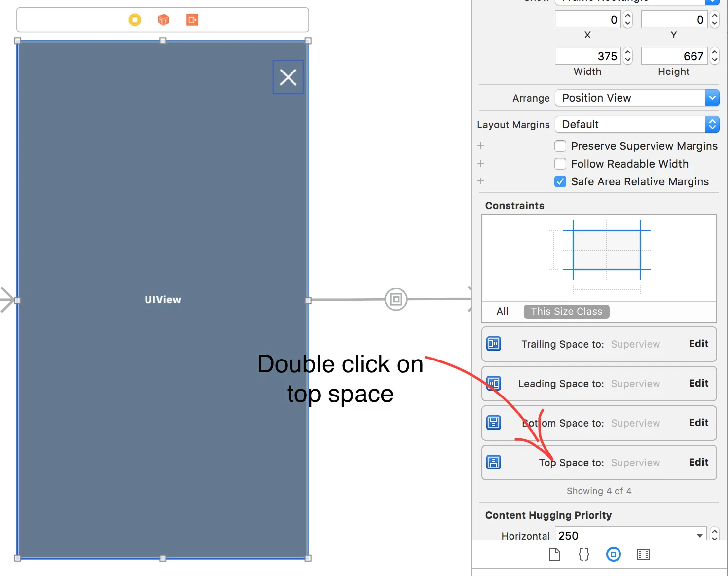Select the This Size Class filter
The width and height of the screenshot is (728, 576).
coord(567,311)
